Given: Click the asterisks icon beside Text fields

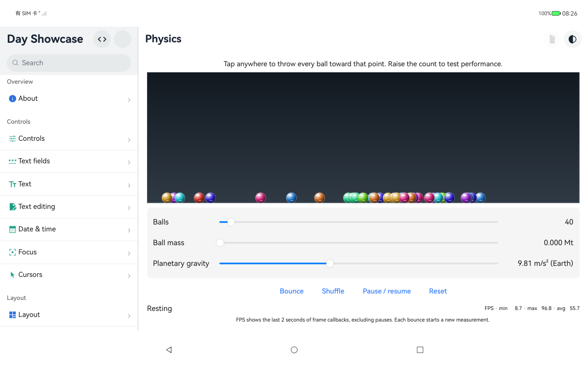Looking at the screenshot, I should pyautogui.click(x=12, y=161).
